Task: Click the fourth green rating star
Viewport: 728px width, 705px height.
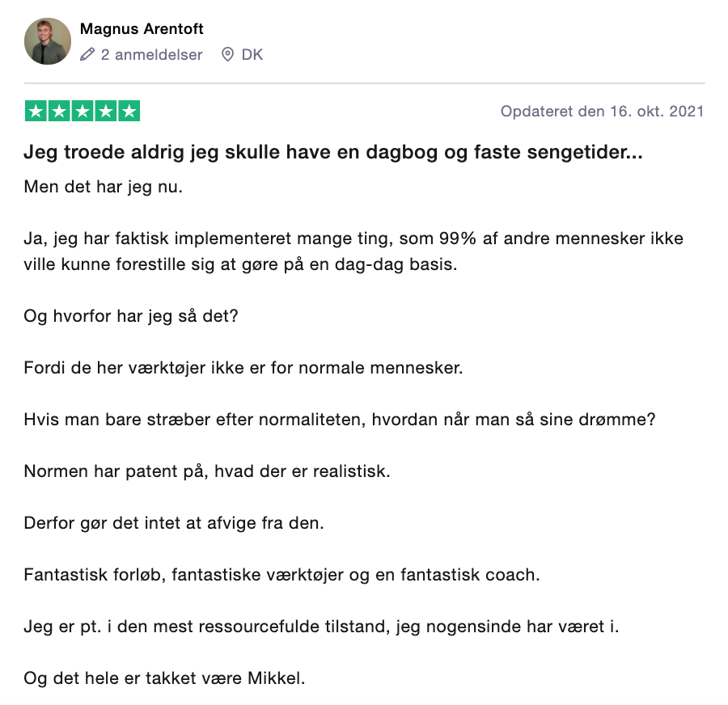Action: pyautogui.click(x=105, y=112)
